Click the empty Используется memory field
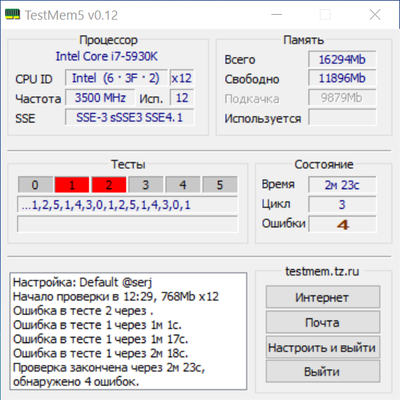 (x=342, y=117)
